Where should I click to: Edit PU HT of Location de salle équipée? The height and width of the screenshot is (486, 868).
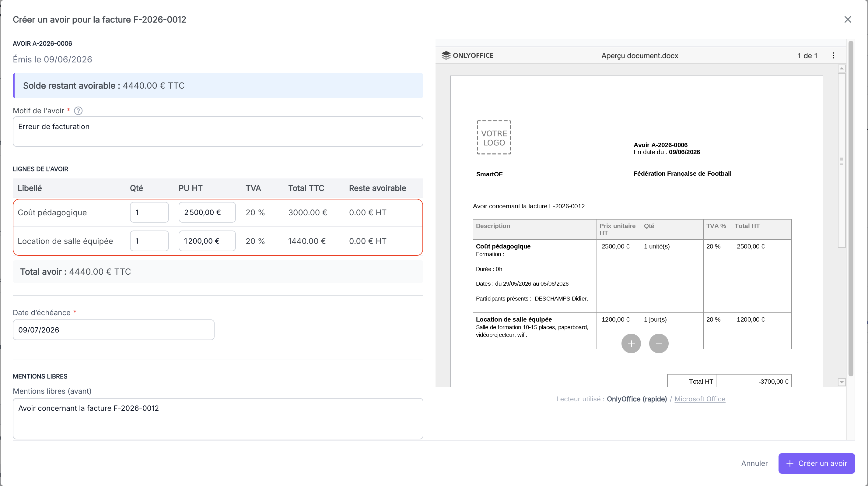[x=207, y=241]
